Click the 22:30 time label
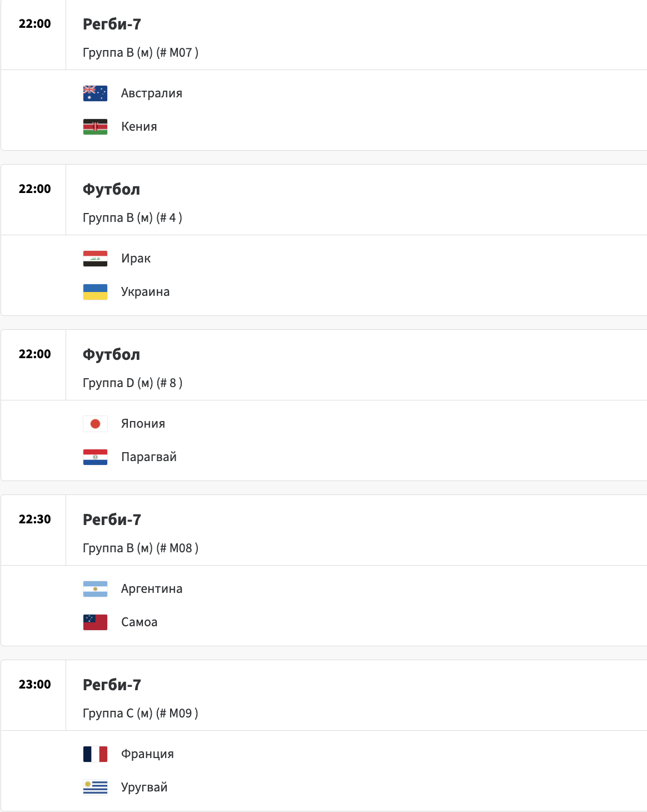Screen dimensions: 647x812 (x=34, y=519)
